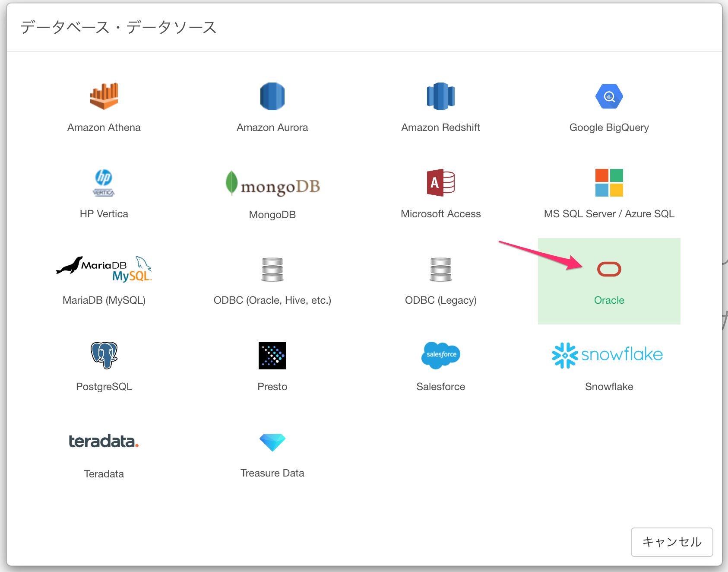Click the green Oracle label
Screen dimensions: 728x572
point(609,300)
